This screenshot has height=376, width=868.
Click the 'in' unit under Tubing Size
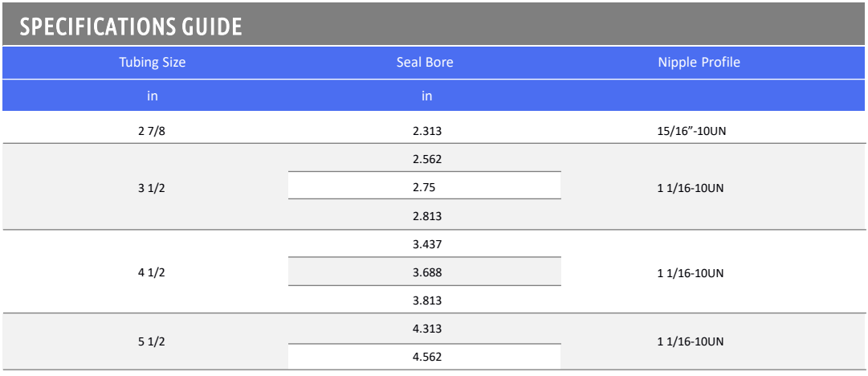click(x=152, y=96)
